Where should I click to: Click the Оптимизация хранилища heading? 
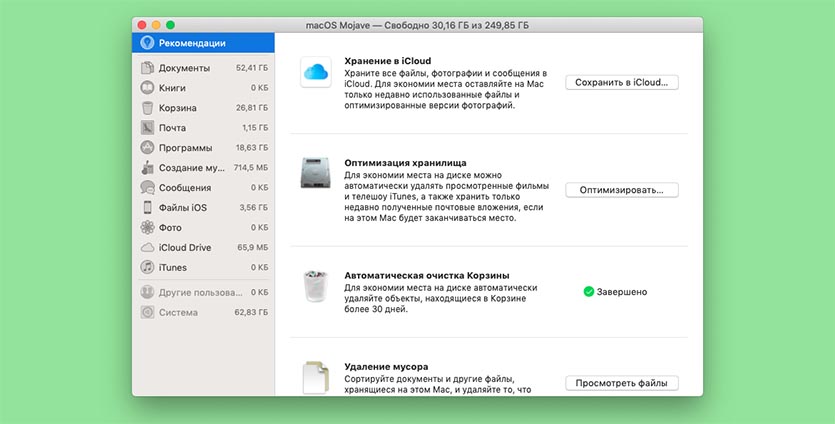405,163
